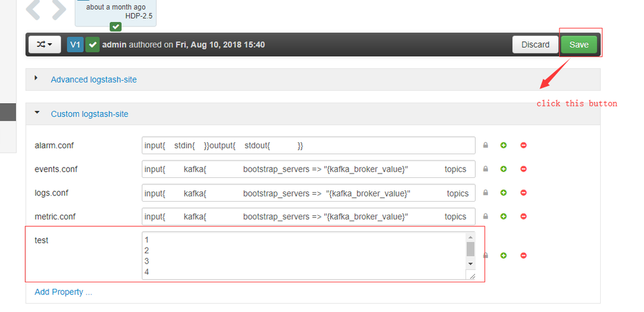Screen dimensions: 644x312
Task: Click test textarea scrollbar down arrow
Action: [470, 264]
